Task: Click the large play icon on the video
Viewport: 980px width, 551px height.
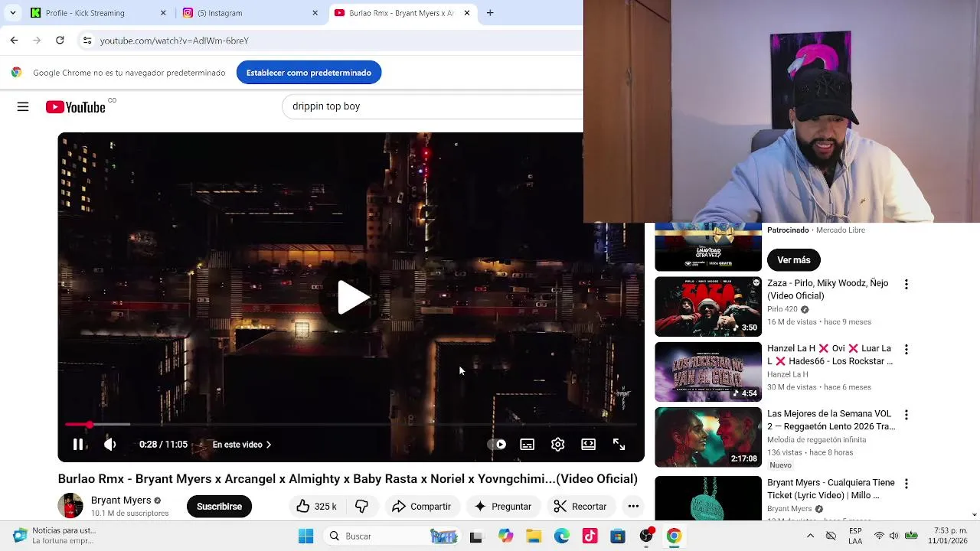Action: (352, 297)
